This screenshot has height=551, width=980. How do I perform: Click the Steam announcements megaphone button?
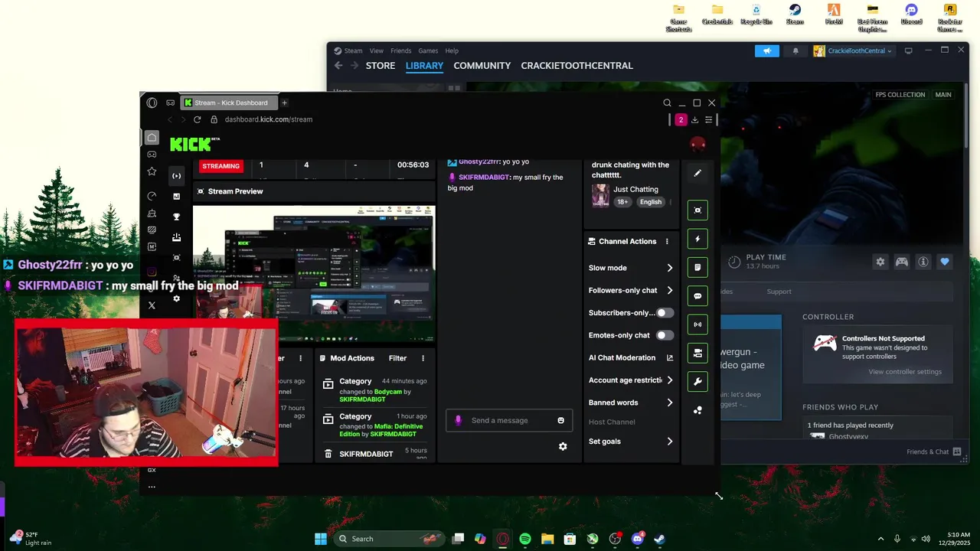click(767, 51)
